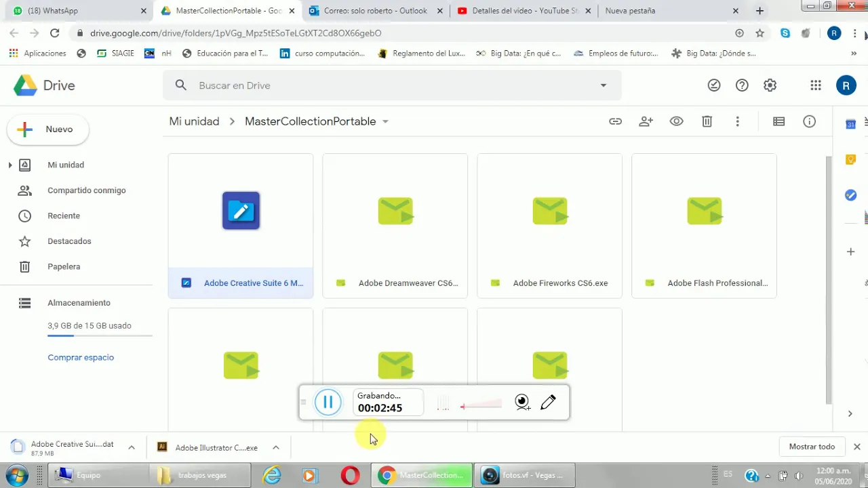Open the Google account avatar in Drive
The height and width of the screenshot is (488, 868).
tap(846, 85)
